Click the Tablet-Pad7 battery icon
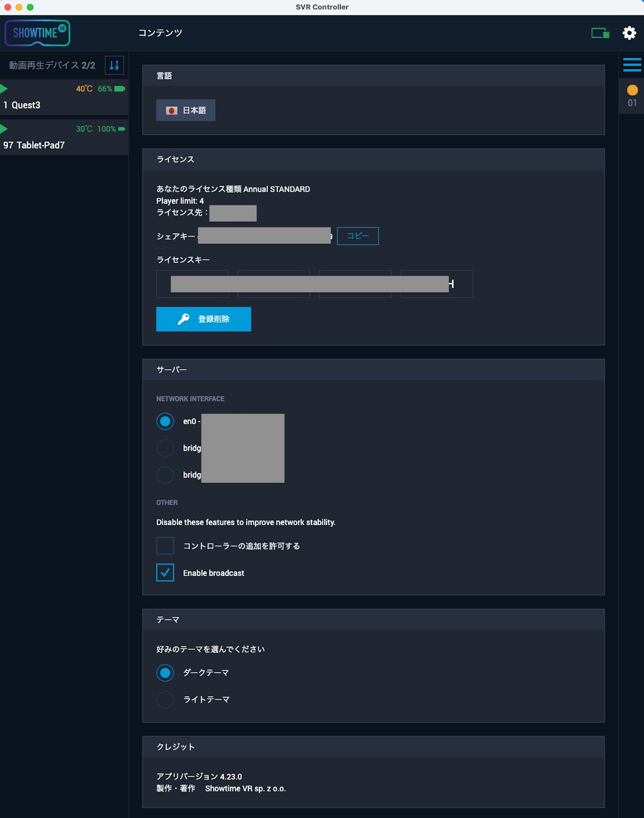 point(121,129)
